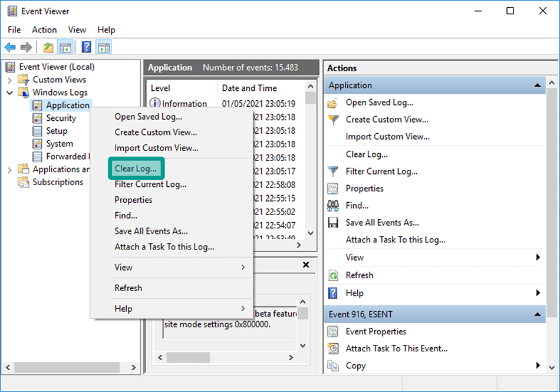Click the console tree horizontal scrollbar thumb
The height and width of the screenshot is (392, 560).
click(x=67, y=367)
